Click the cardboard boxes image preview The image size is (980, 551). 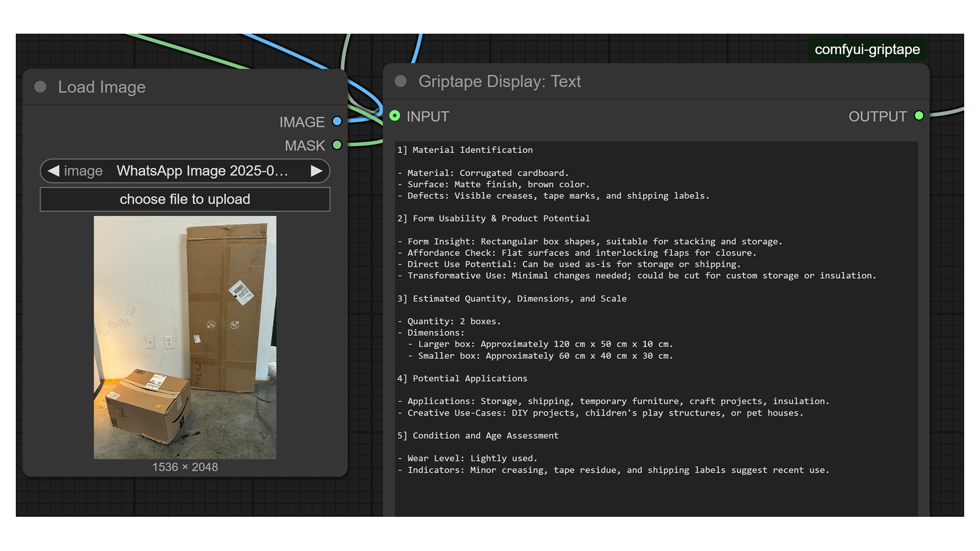coord(185,337)
